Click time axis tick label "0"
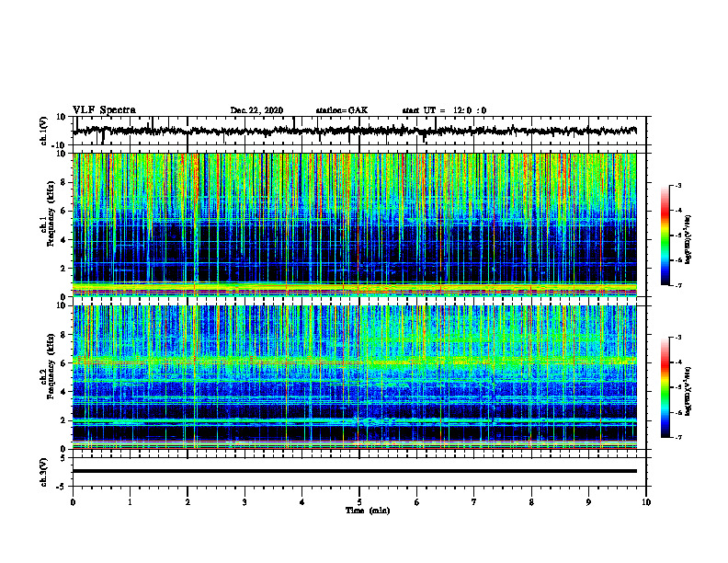728x563 pixels. pos(73,502)
